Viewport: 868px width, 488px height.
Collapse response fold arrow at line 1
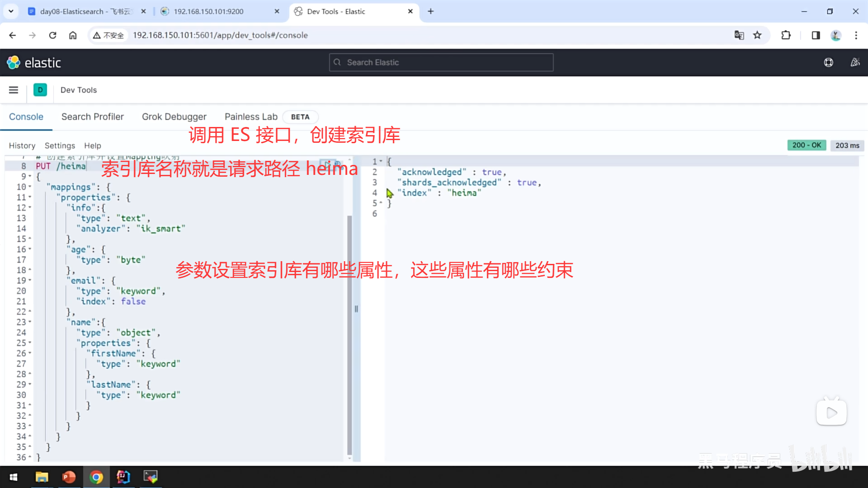pos(381,161)
